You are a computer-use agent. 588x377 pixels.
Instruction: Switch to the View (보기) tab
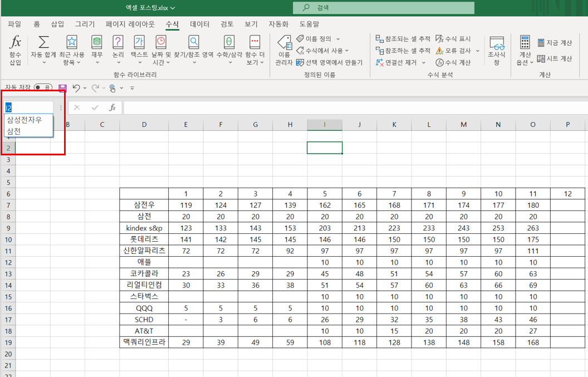pyautogui.click(x=251, y=24)
